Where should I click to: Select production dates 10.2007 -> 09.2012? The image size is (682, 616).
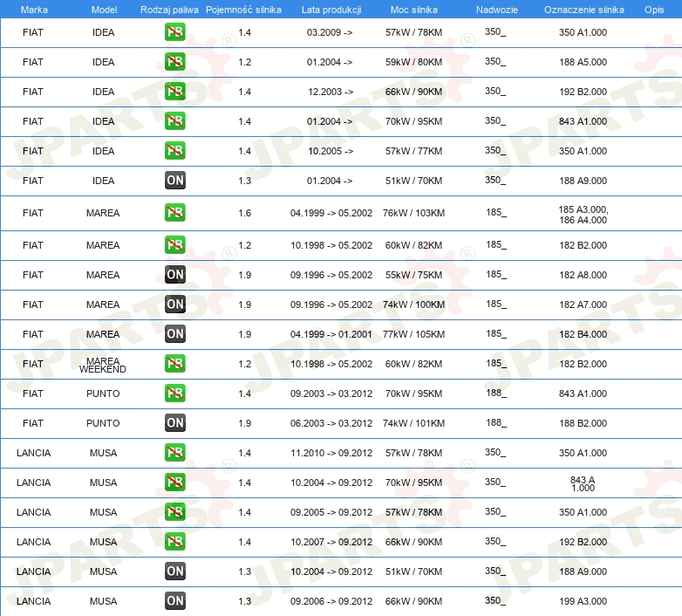331,542
